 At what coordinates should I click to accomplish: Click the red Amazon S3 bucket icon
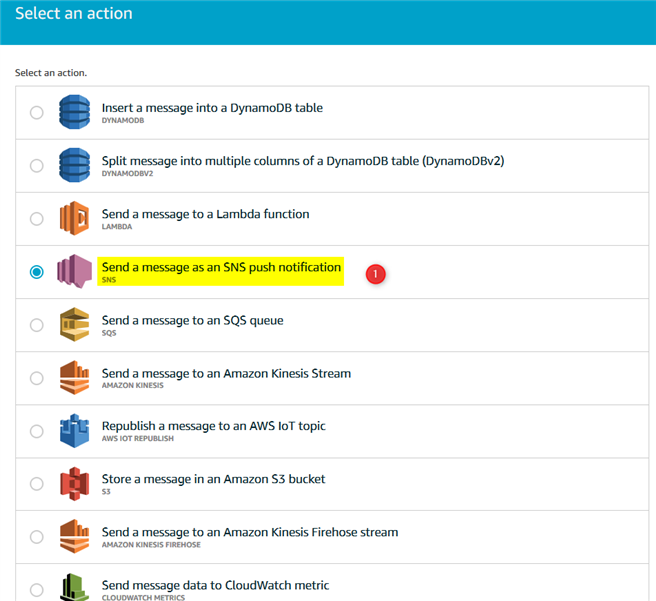tap(74, 484)
